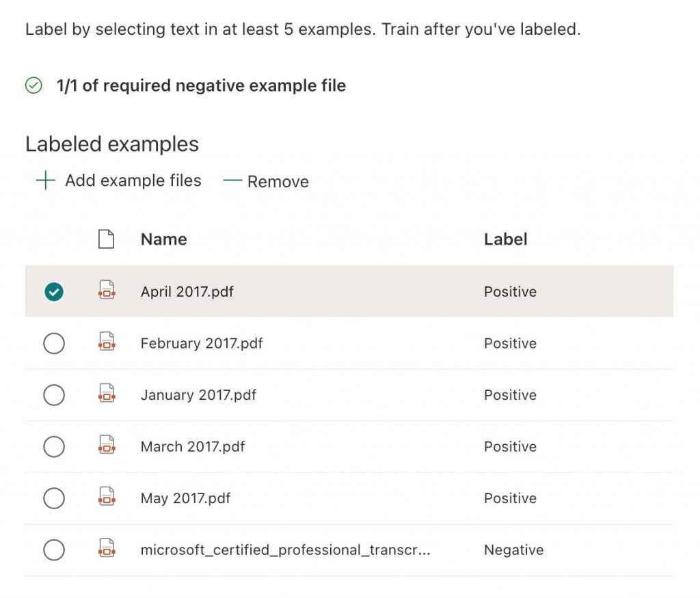Viewport: 700px width, 598px height.
Task: Open the PDF icon for April 2017.pdf
Action: point(107,291)
